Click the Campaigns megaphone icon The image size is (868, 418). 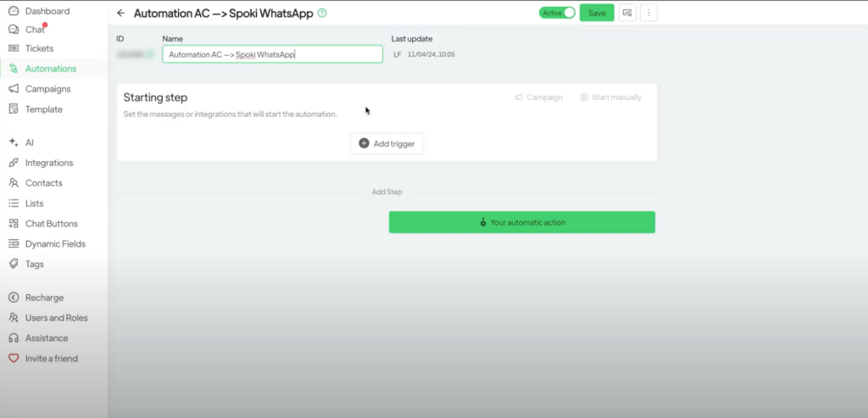tap(13, 89)
